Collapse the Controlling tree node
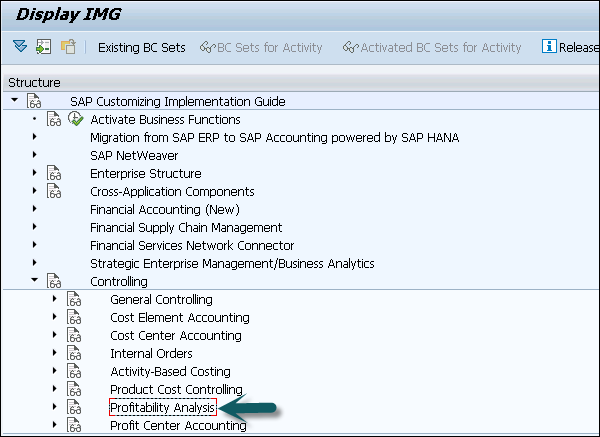 [x=34, y=282]
